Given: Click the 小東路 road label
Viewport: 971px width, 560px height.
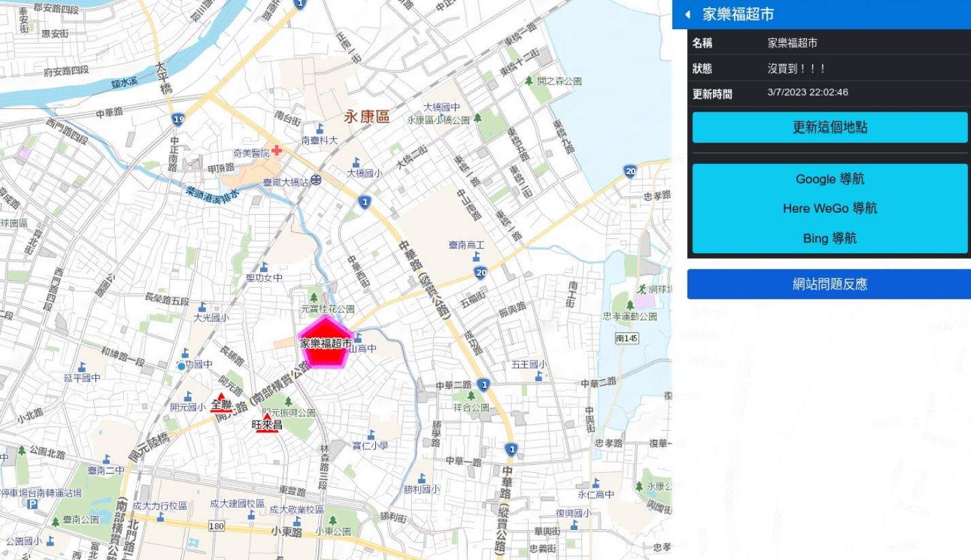Looking at the screenshot, I should [x=287, y=531].
